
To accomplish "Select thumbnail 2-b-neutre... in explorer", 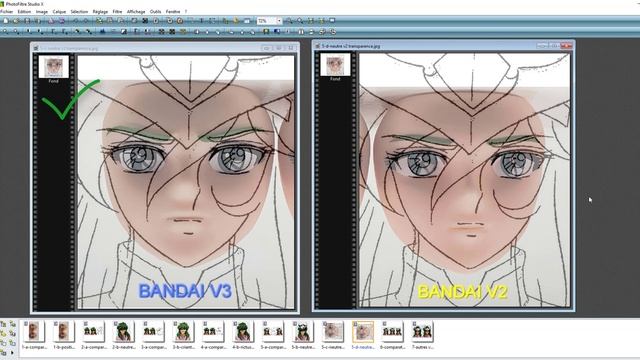I will pyautogui.click(x=123, y=335).
